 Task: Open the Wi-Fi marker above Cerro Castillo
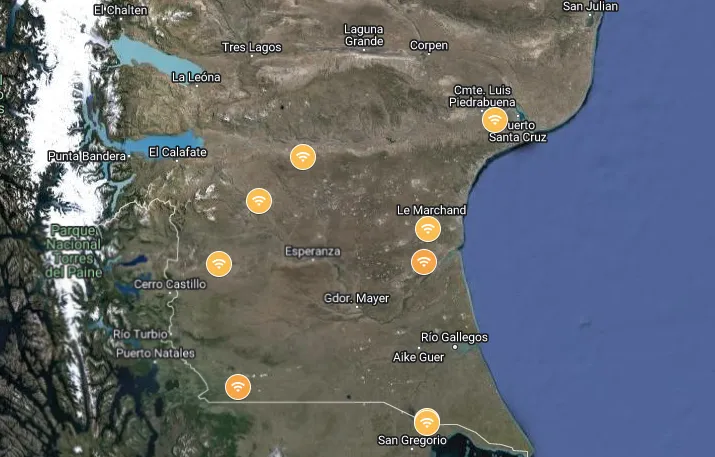pyautogui.click(x=219, y=264)
